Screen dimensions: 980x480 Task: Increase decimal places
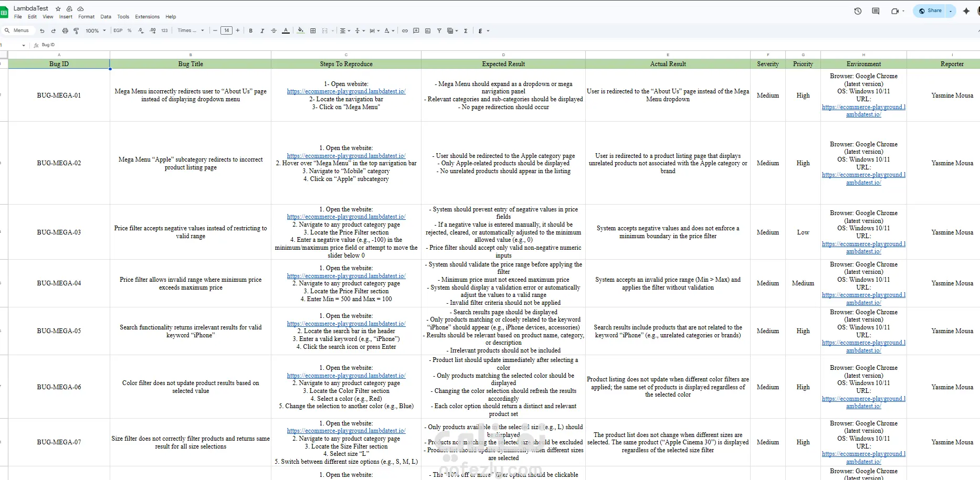tap(153, 31)
